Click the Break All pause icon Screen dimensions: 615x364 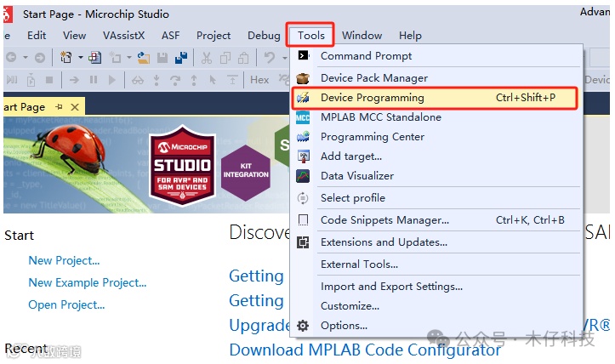tap(94, 80)
